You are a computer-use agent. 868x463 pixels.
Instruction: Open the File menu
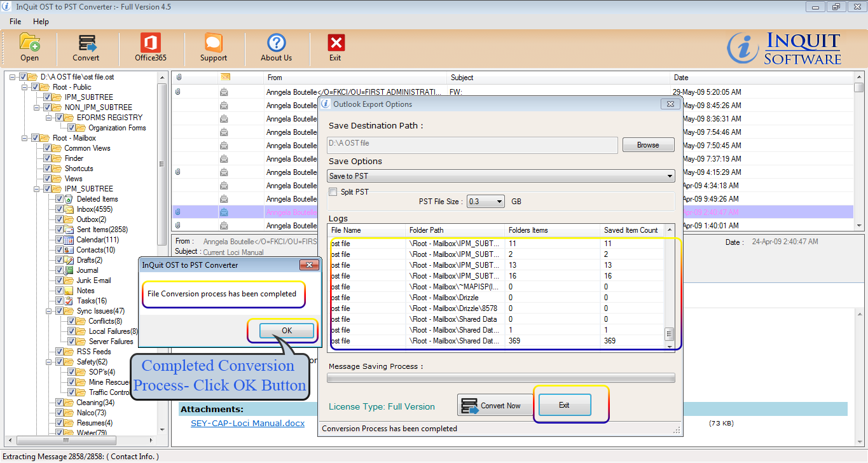pos(15,22)
